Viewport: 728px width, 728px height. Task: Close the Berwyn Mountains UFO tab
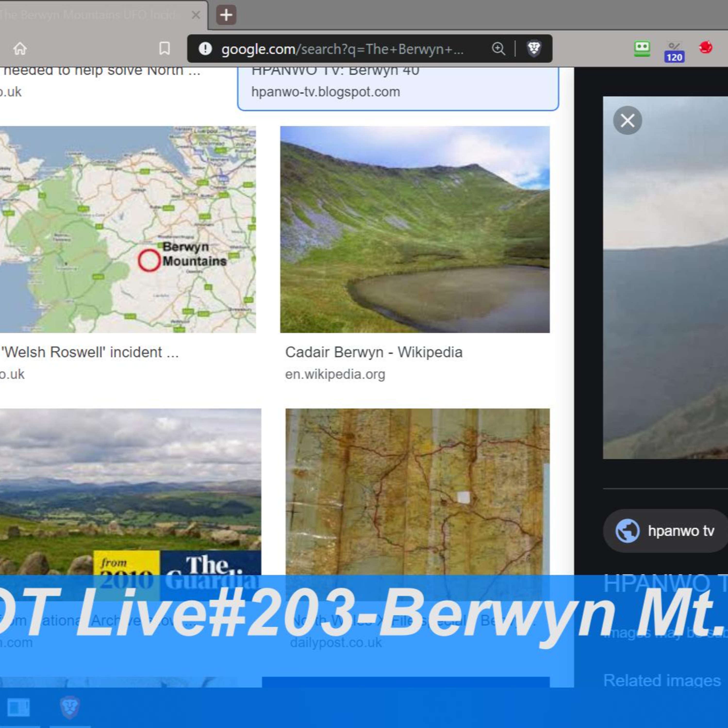(195, 15)
